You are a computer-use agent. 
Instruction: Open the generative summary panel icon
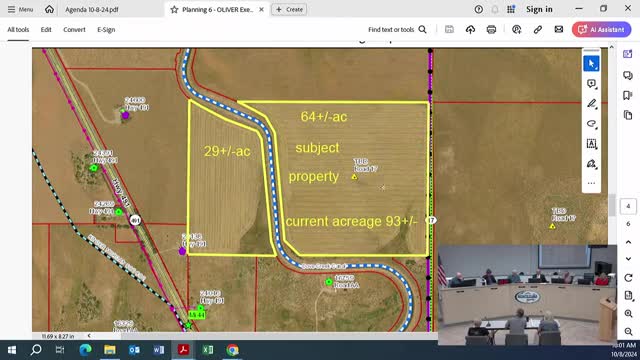tap(628, 54)
